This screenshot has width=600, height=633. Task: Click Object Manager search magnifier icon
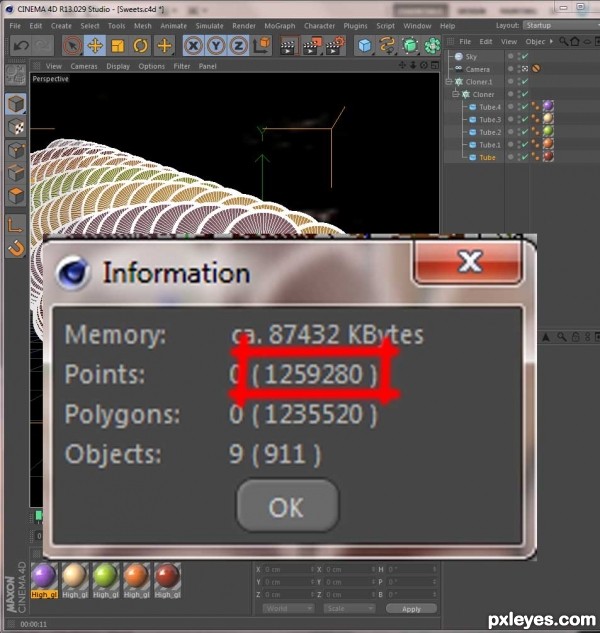click(x=564, y=41)
